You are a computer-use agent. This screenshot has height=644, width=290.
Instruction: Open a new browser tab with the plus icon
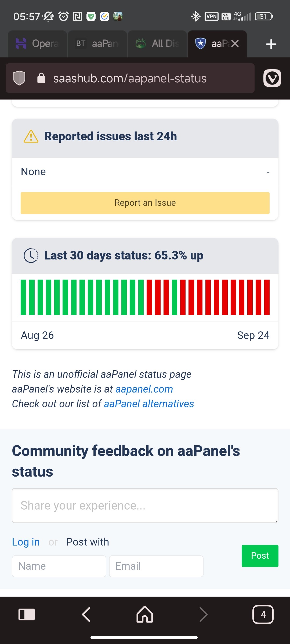coord(270,44)
